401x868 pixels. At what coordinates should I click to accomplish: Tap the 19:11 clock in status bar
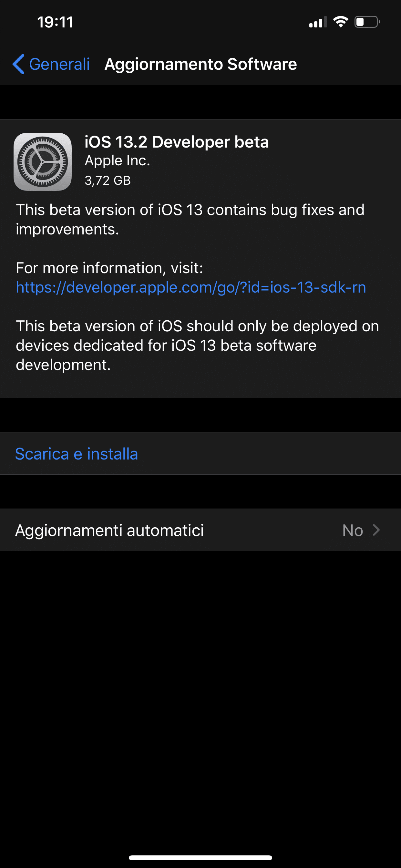coord(55,22)
